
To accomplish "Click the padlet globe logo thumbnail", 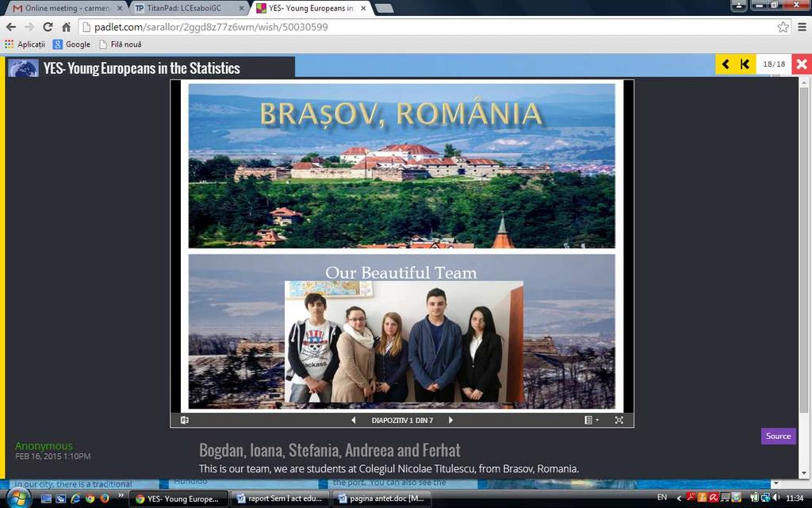I will [23, 68].
